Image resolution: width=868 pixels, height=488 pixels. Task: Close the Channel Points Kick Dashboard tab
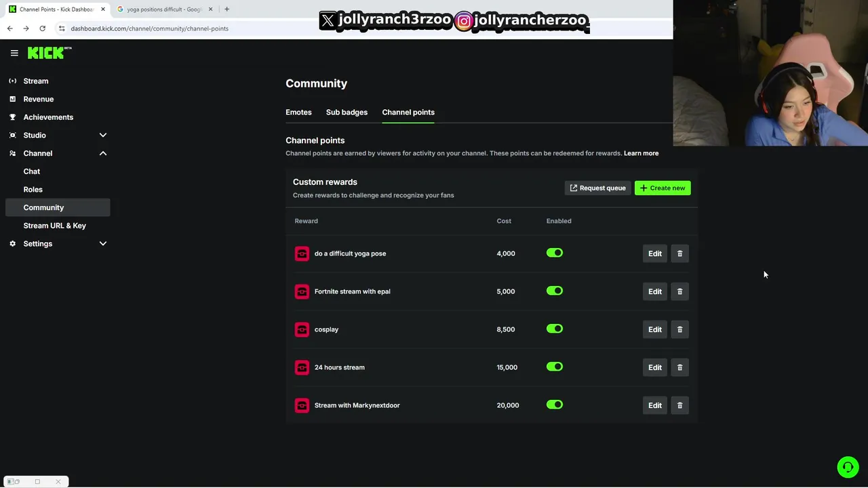[x=103, y=9]
